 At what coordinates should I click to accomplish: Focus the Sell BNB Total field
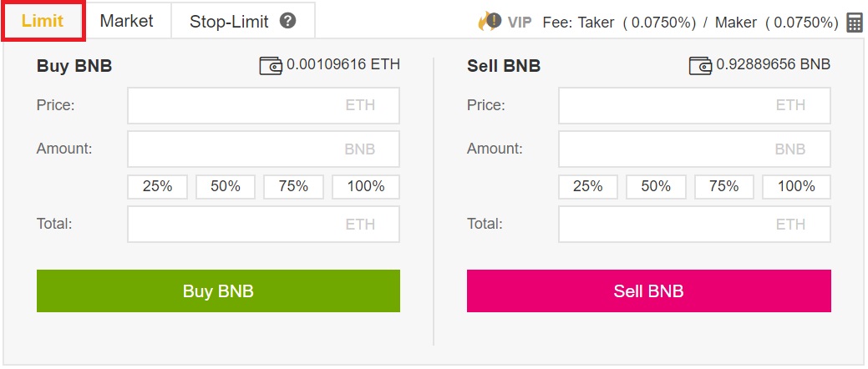click(694, 224)
